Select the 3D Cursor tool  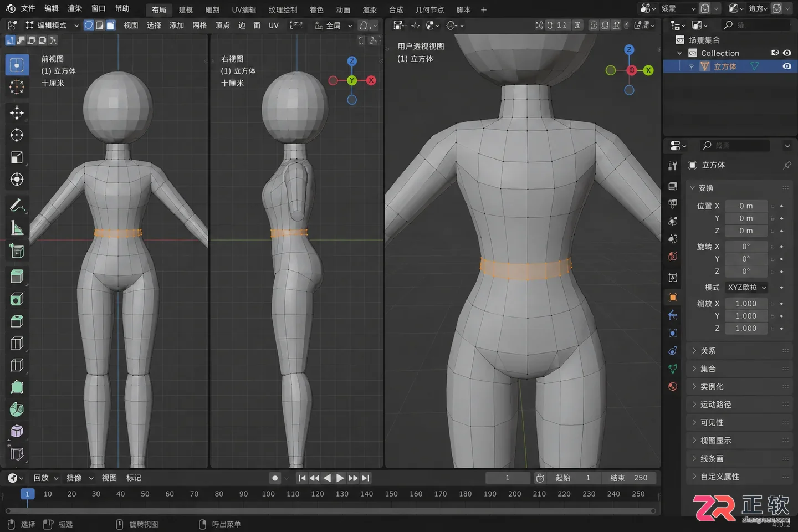click(x=17, y=87)
